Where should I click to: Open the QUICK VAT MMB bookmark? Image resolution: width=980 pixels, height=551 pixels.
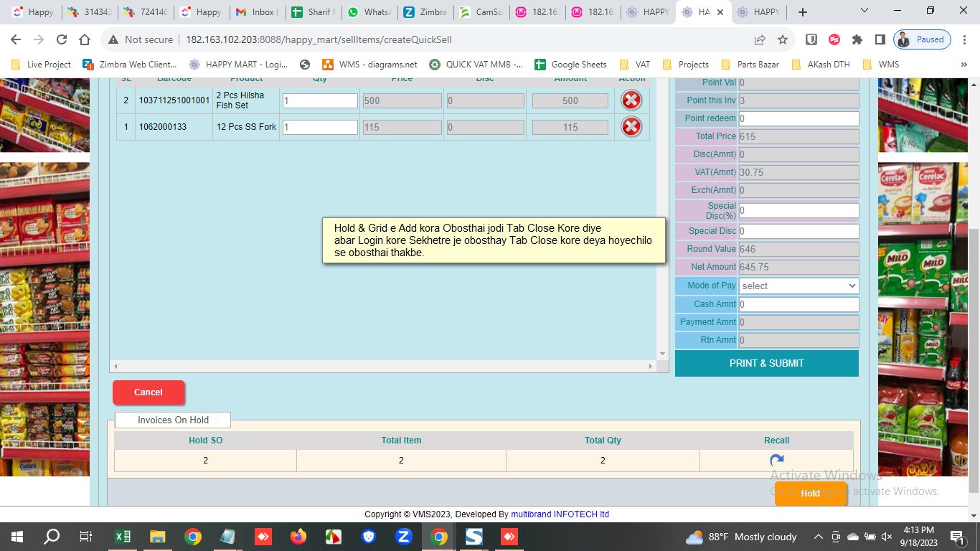click(x=476, y=64)
